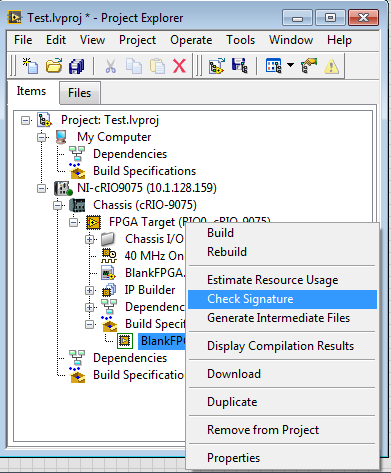Click the Add target toolbar icon
391x473 pixels.
point(216,66)
